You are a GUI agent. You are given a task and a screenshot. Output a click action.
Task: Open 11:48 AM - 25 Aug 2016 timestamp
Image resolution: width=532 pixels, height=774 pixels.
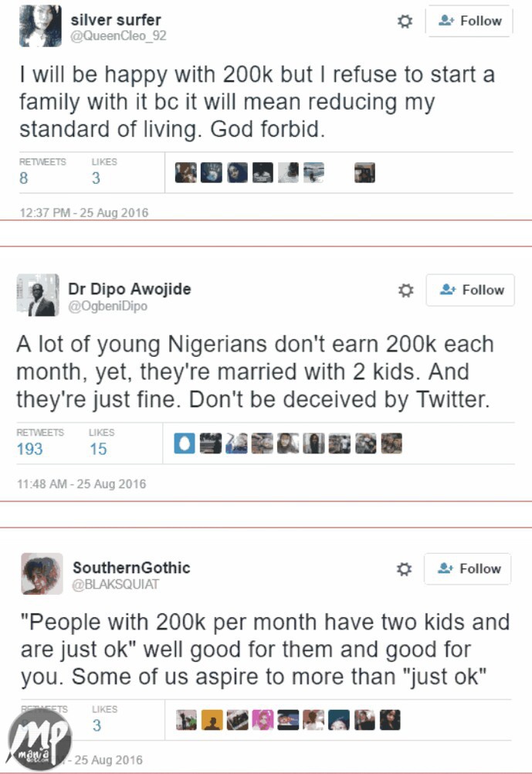[x=81, y=484]
